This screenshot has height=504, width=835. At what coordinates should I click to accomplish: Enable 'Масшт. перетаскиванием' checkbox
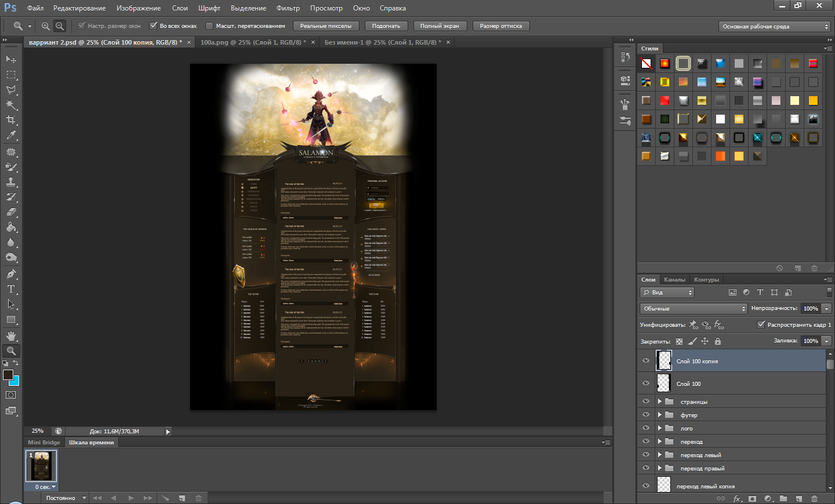(210, 26)
